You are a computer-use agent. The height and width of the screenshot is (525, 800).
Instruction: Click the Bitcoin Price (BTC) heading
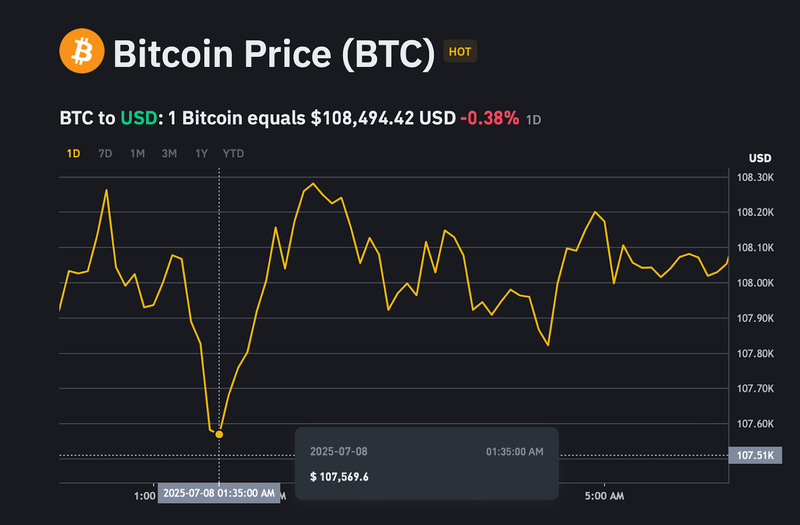(x=274, y=52)
